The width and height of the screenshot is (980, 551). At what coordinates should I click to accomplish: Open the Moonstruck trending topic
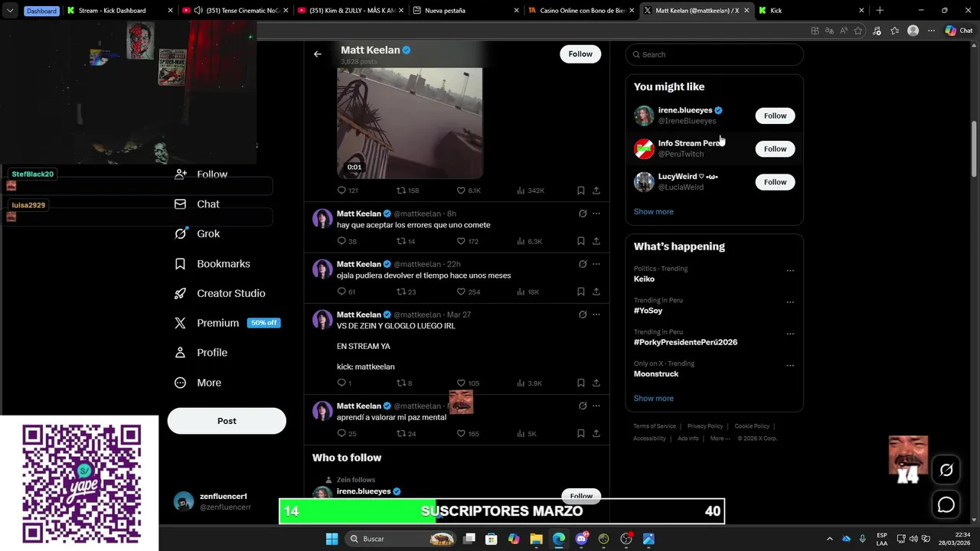[656, 373]
